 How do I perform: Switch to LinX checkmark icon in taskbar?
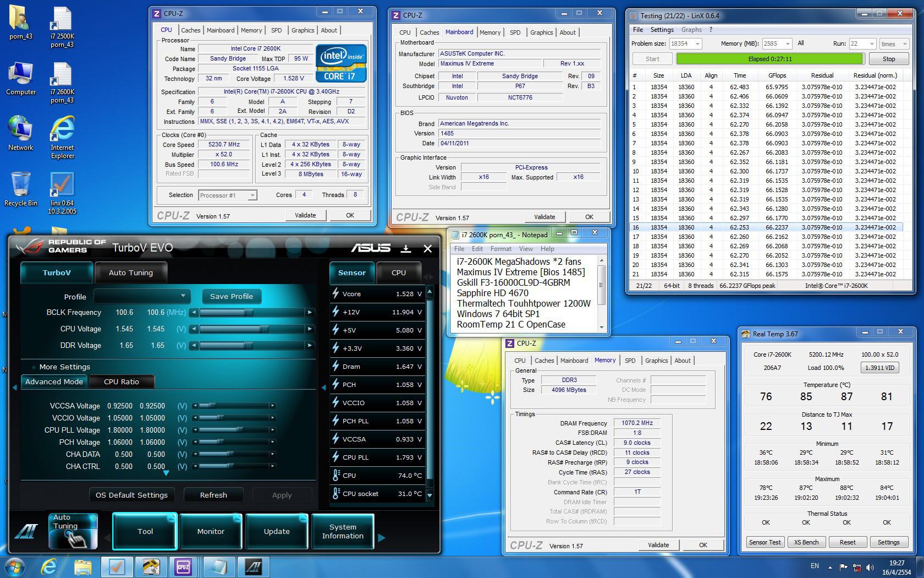[117, 566]
